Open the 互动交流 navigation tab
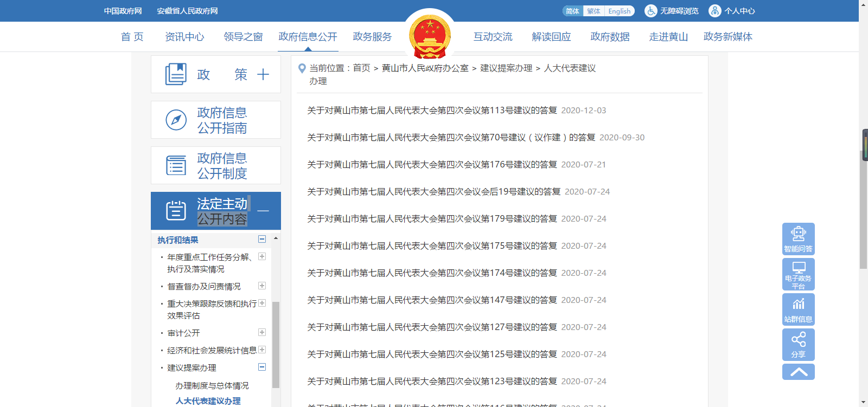Viewport: 868px width, 407px height. coord(493,37)
